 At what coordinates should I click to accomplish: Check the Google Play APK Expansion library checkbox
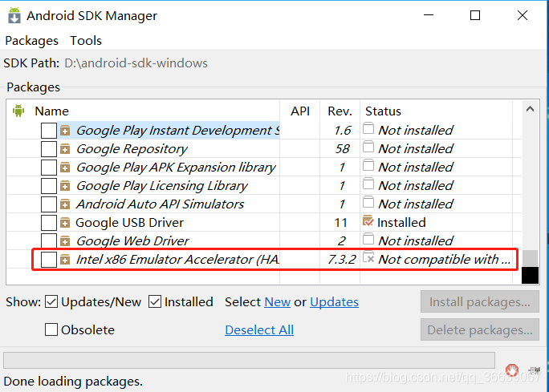[49, 168]
